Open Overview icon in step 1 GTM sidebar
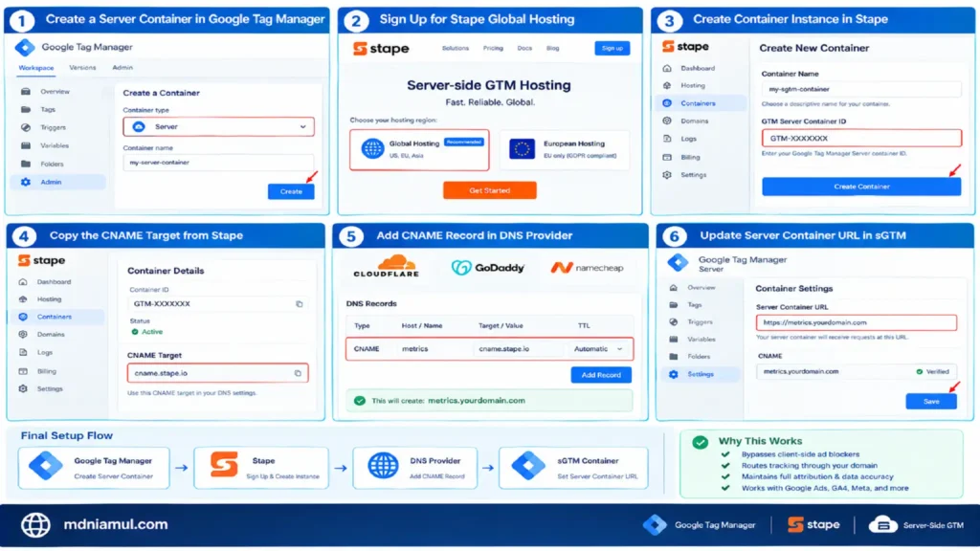The image size is (980, 551). [x=26, y=91]
